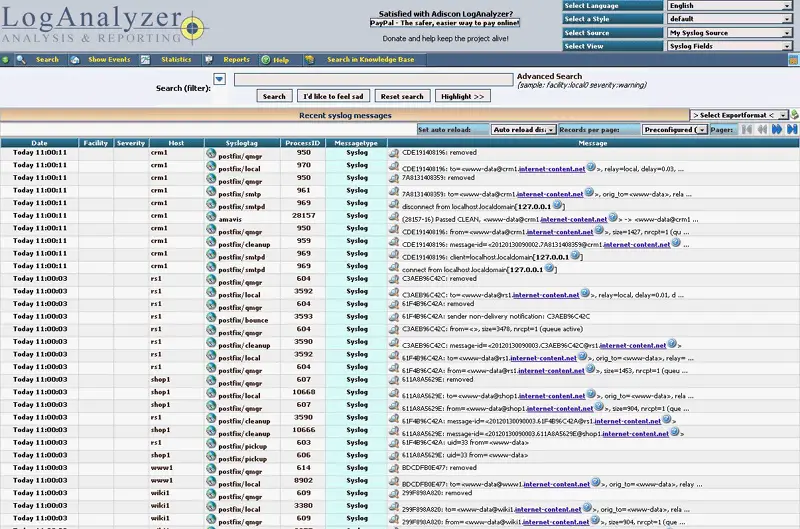Click ProcessID value 3593

point(303,316)
